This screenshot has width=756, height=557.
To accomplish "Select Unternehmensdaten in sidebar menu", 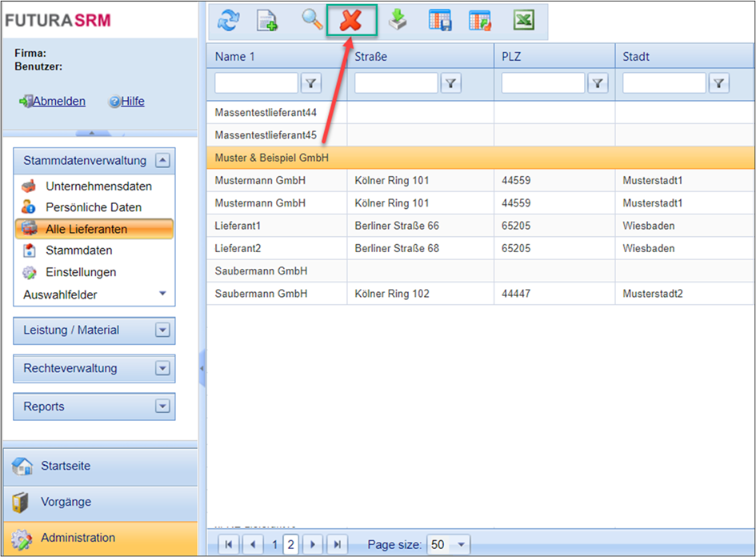I will click(98, 186).
